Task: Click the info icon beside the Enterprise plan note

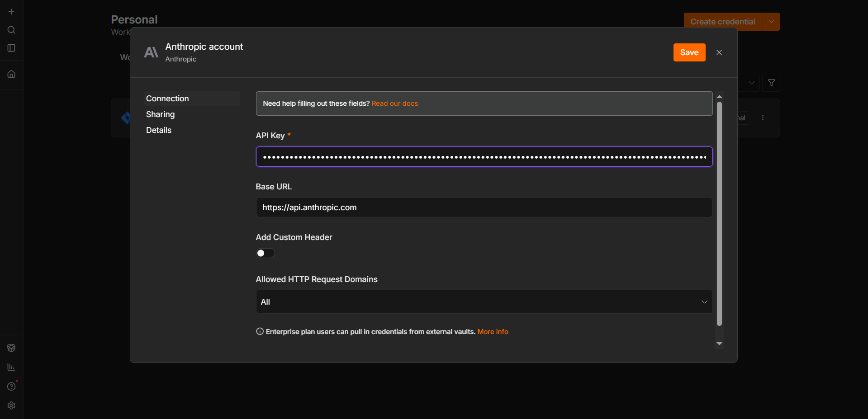Action: click(x=260, y=331)
